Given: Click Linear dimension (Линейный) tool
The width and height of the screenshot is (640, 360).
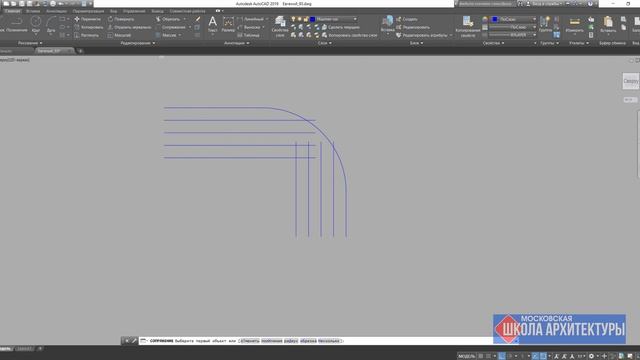Looking at the screenshot, I should [x=251, y=19].
